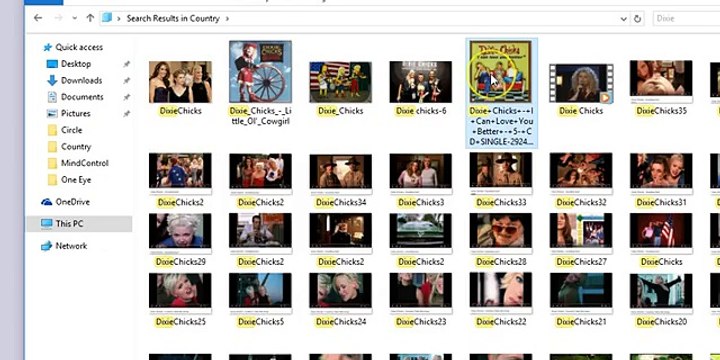
Task: Select the DixieChicks21 thumbnail
Action: tap(581, 293)
